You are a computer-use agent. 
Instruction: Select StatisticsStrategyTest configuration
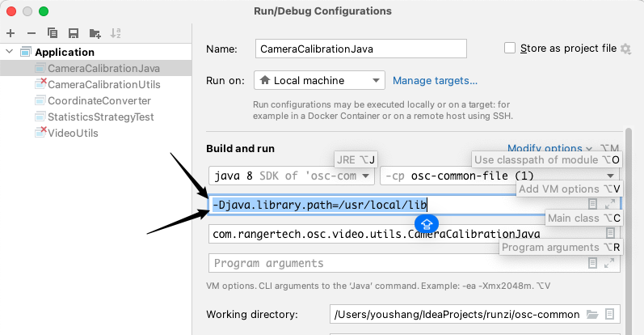[x=101, y=117]
